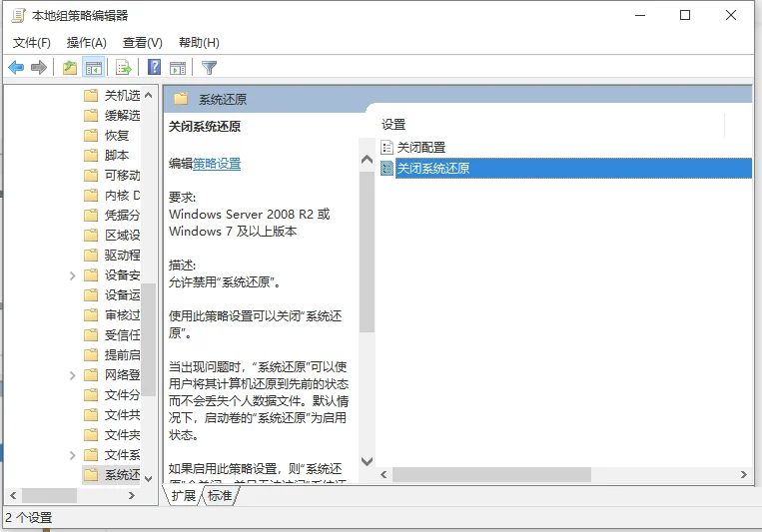
Task: Click the Filter funnel icon
Action: pos(209,68)
